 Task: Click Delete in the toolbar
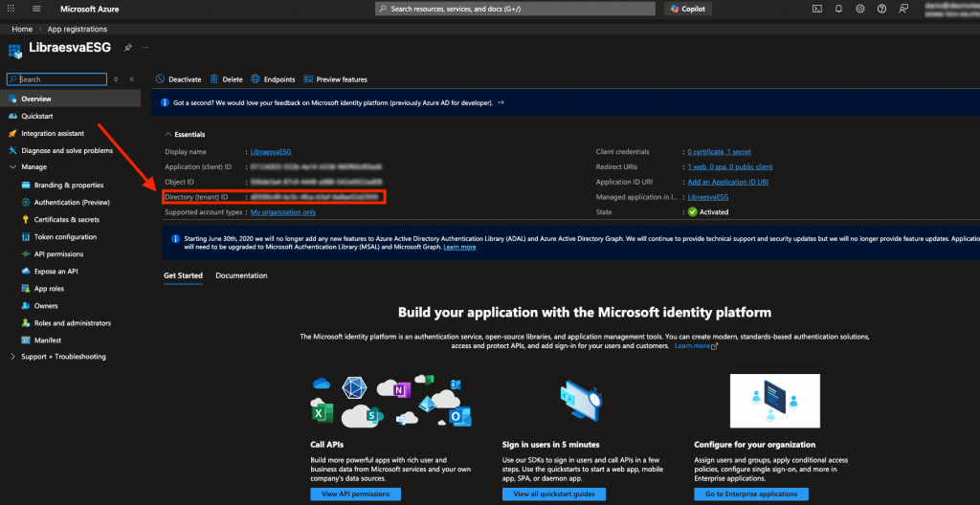[x=226, y=79]
